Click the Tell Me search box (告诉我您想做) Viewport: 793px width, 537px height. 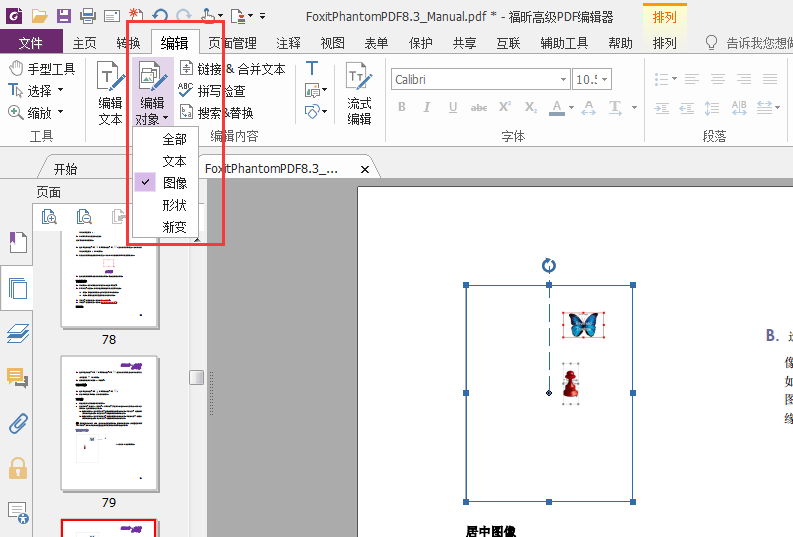(748, 43)
